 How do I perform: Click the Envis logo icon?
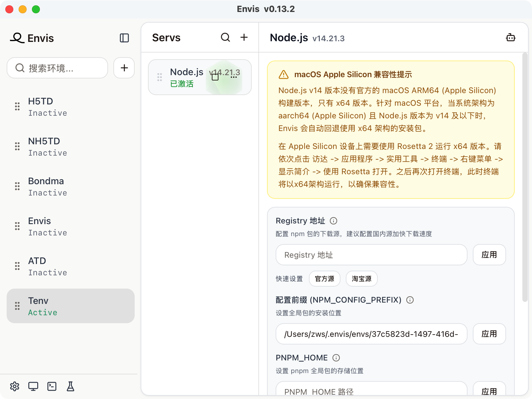pos(17,38)
